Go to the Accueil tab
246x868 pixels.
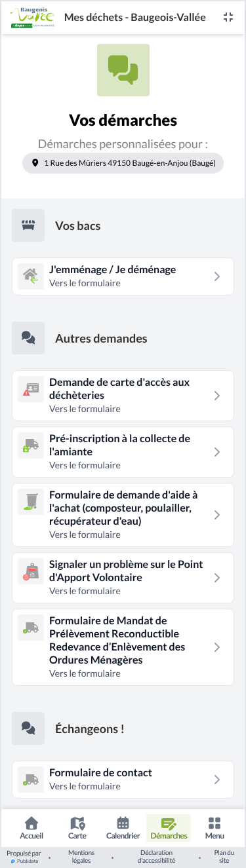[x=31, y=828]
